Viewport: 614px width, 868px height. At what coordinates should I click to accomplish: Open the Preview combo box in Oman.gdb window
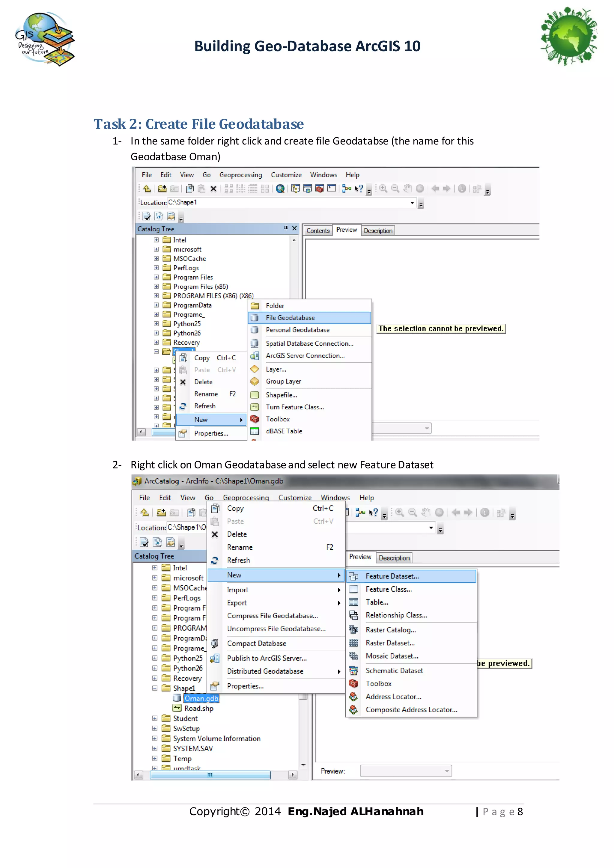(x=406, y=771)
